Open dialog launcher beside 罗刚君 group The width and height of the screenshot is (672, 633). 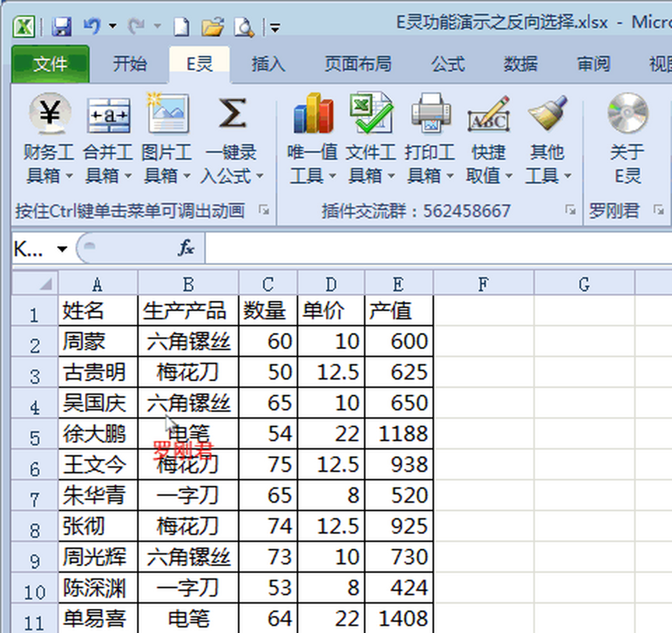(658, 210)
